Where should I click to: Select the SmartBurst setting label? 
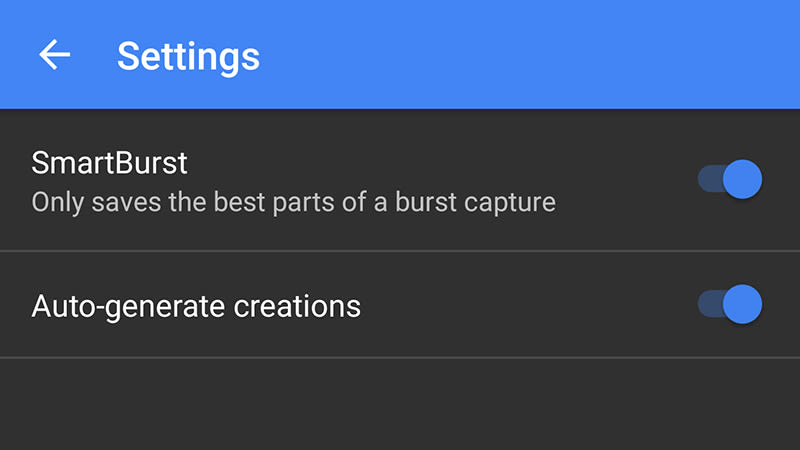[110, 162]
